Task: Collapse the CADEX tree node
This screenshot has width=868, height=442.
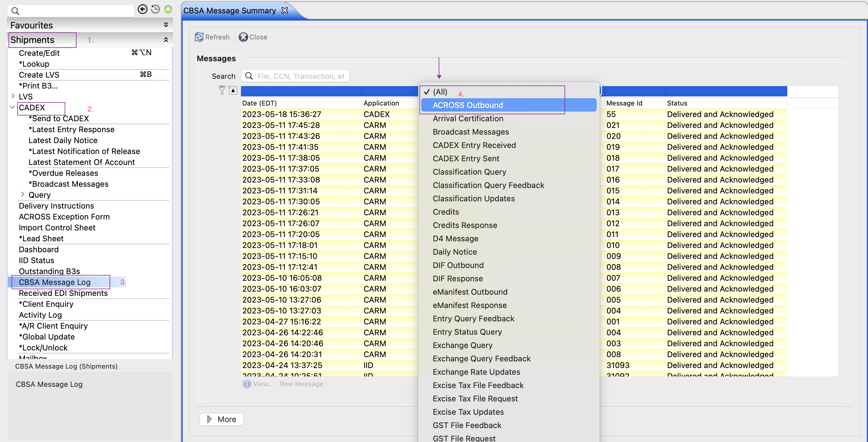Action: tap(12, 107)
